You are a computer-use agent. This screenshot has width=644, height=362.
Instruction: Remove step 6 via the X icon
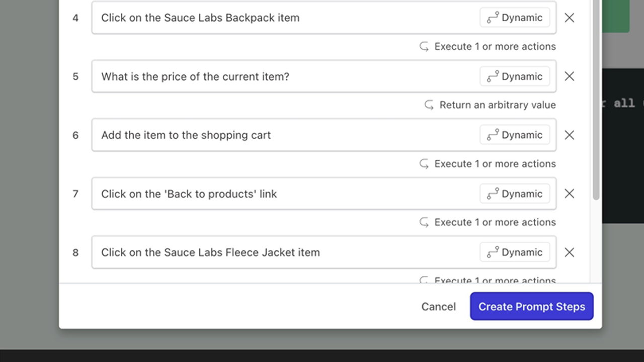click(x=569, y=135)
